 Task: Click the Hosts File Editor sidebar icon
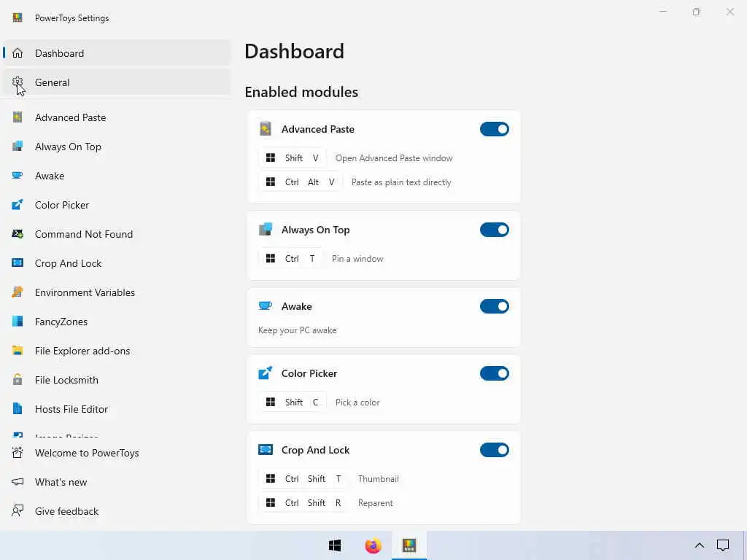click(18, 408)
